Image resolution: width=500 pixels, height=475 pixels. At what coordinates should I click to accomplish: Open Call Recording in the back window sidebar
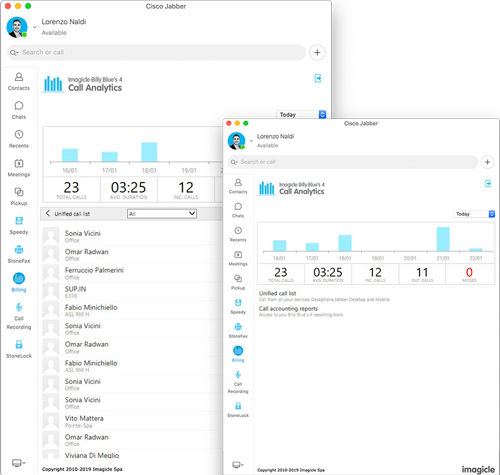coord(19,316)
